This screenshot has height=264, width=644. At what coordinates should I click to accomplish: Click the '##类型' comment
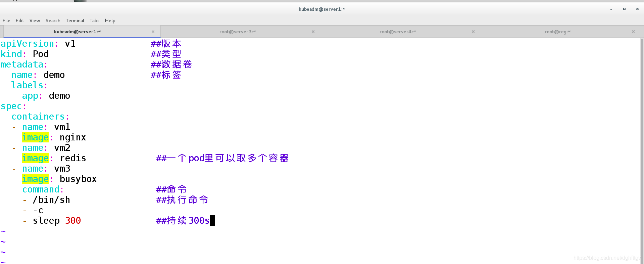coord(166,54)
